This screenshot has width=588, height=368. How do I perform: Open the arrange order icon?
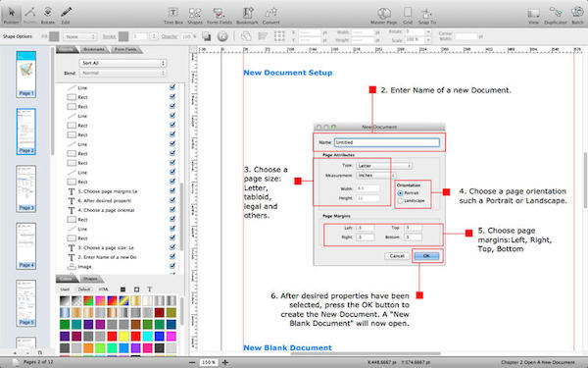tap(246, 36)
